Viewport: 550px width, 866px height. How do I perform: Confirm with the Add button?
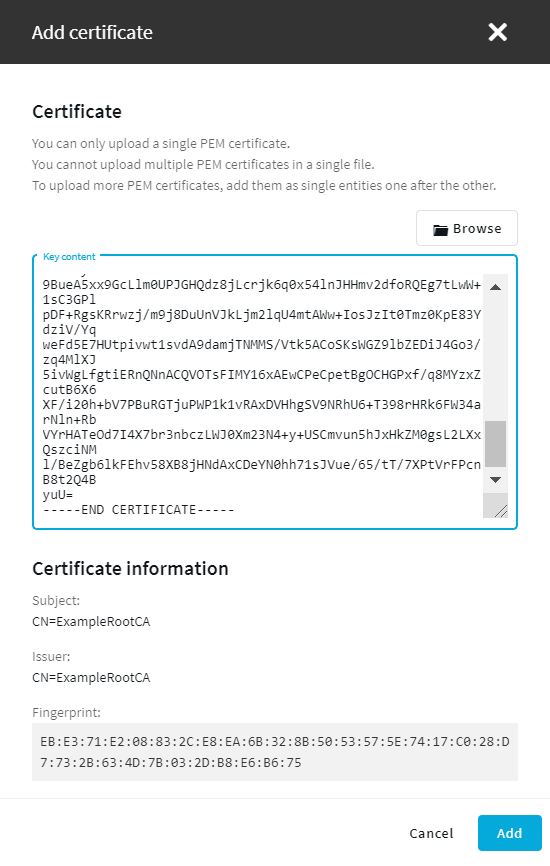[509, 833]
